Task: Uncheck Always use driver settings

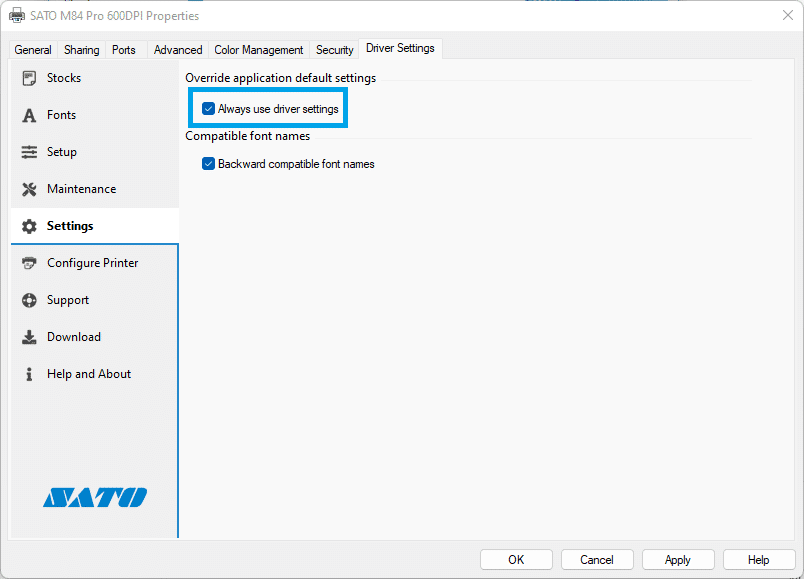Action: point(208,109)
